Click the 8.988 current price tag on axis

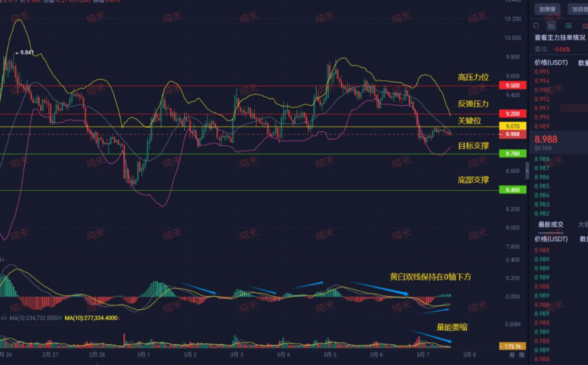pos(512,135)
